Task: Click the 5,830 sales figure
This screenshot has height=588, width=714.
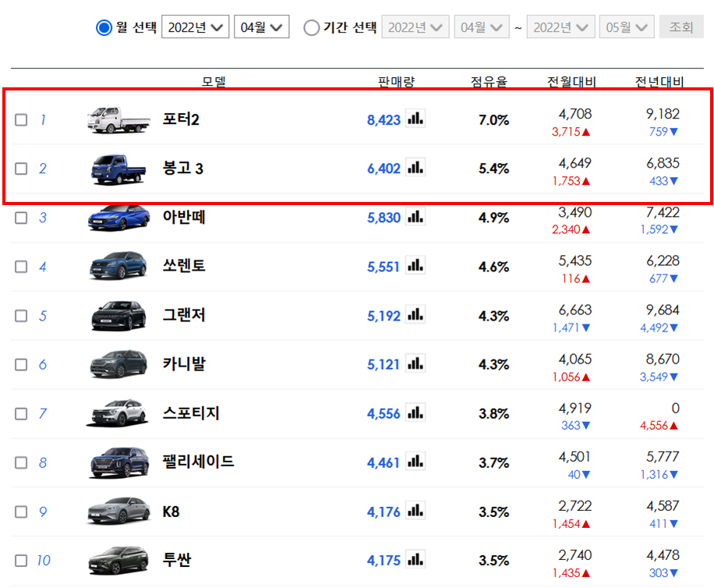Action: tap(384, 218)
